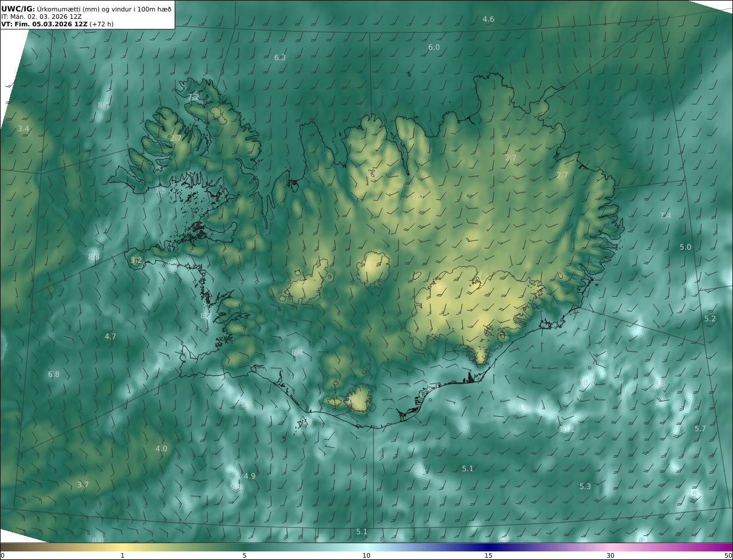Click the colorbar tick label 15
The width and height of the screenshot is (733, 560).
[x=488, y=555]
